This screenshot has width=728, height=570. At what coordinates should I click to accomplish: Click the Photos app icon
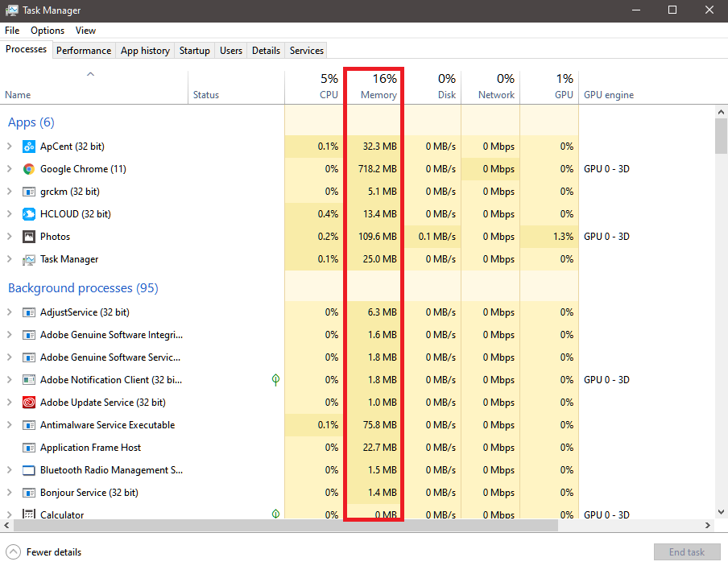[x=29, y=237]
